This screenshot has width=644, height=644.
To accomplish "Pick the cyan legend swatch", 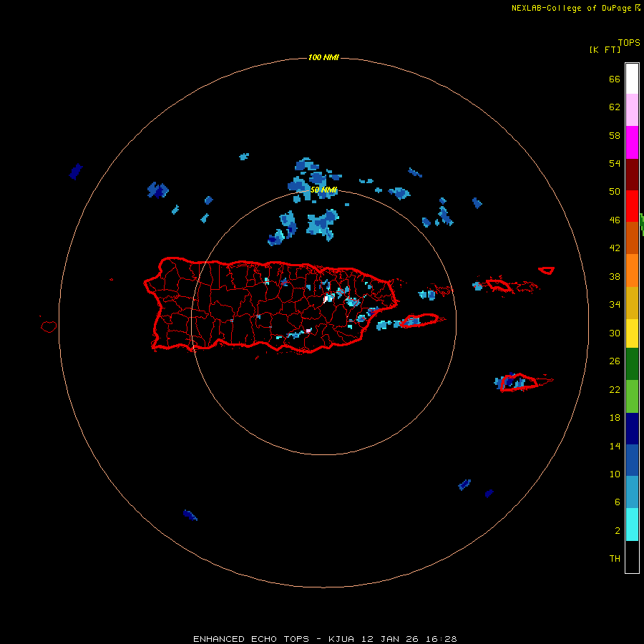I will click(x=632, y=525).
